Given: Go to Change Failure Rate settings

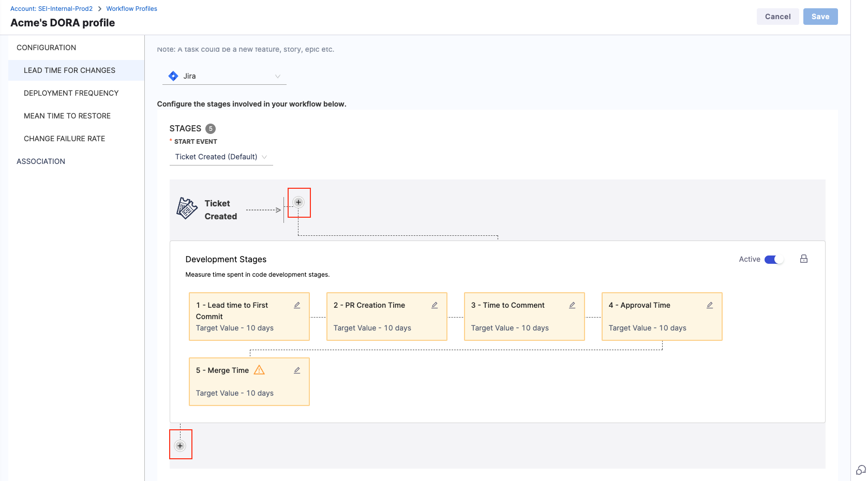Looking at the screenshot, I should coord(65,139).
